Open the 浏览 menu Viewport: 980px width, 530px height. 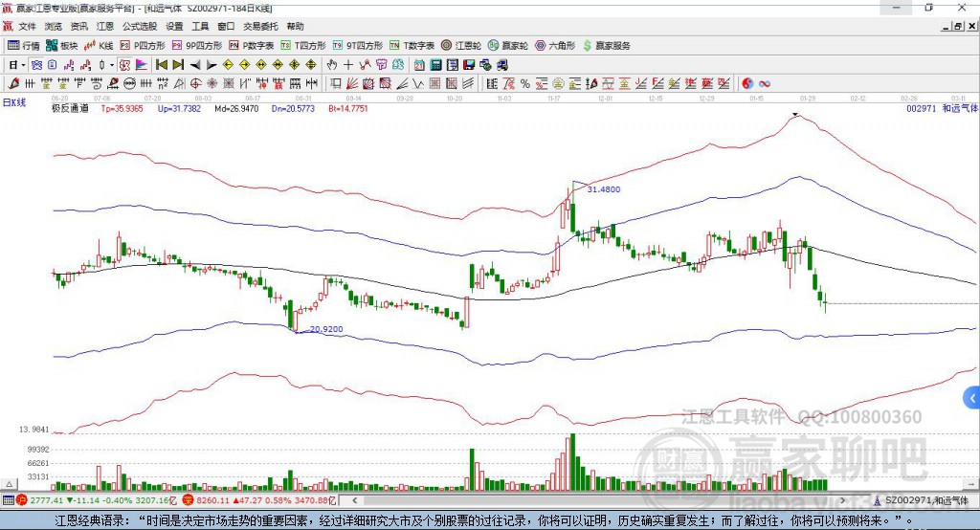(54, 26)
